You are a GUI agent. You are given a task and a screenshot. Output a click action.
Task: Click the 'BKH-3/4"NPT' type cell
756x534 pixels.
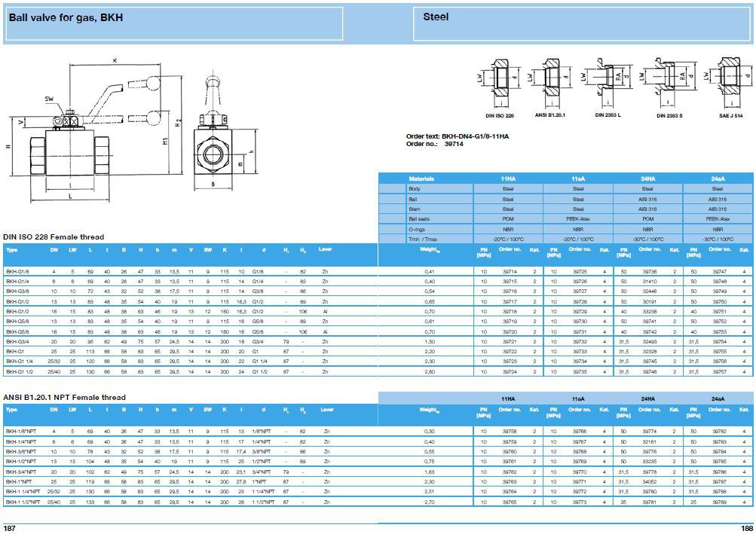(x=21, y=471)
